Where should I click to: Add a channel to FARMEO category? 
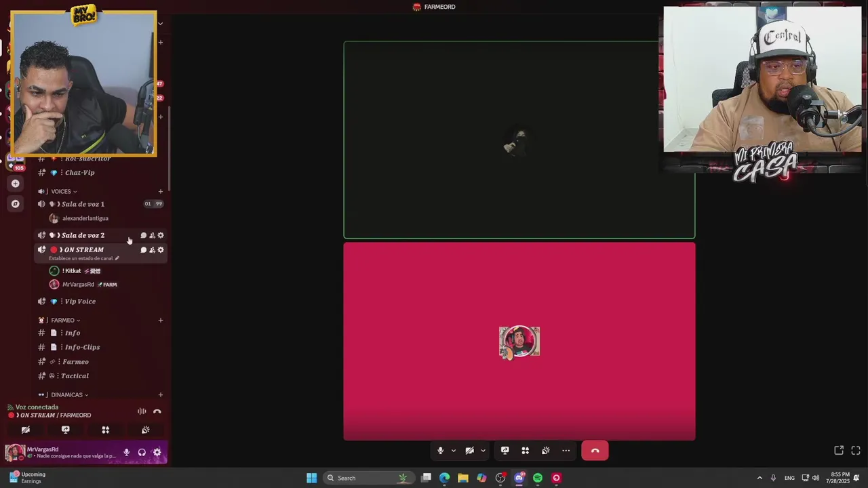tap(161, 321)
